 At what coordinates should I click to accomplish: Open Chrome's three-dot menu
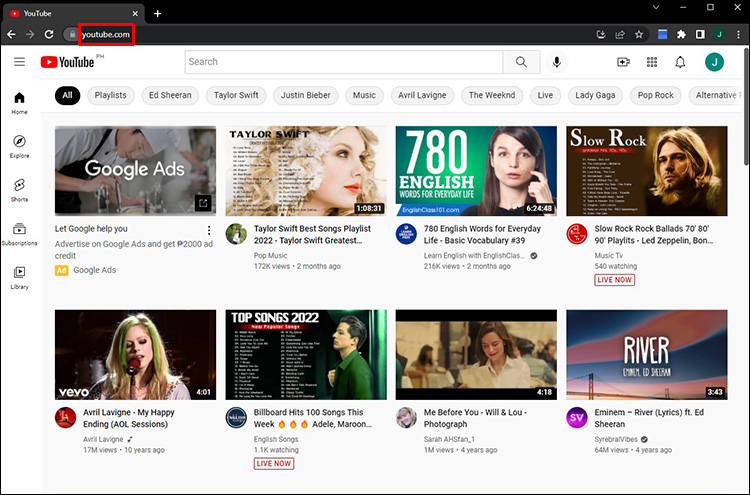(738, 34)
